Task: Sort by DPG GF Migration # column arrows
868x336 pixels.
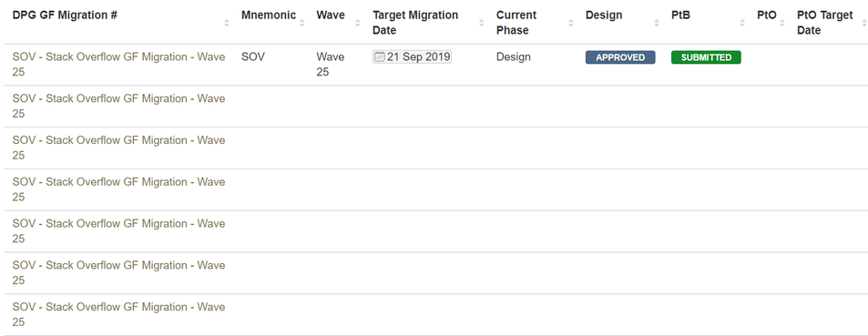Action: point(227,23)
